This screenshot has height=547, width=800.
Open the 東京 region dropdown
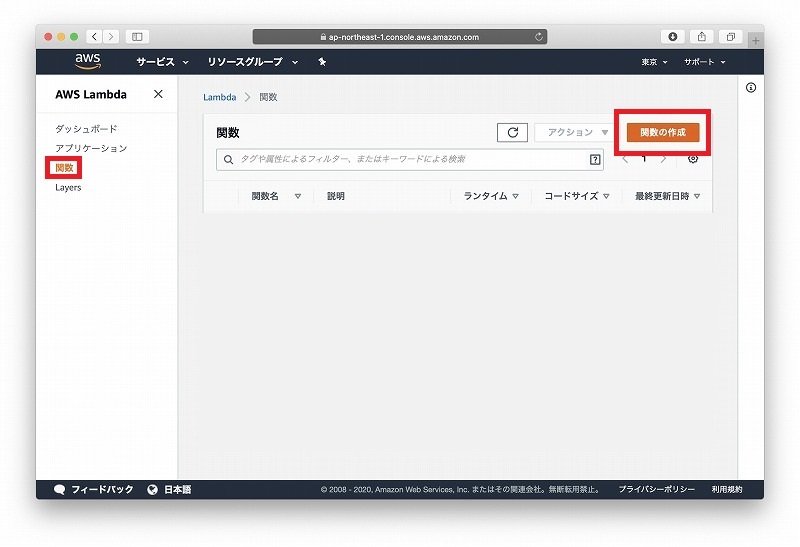coord(654,62)
